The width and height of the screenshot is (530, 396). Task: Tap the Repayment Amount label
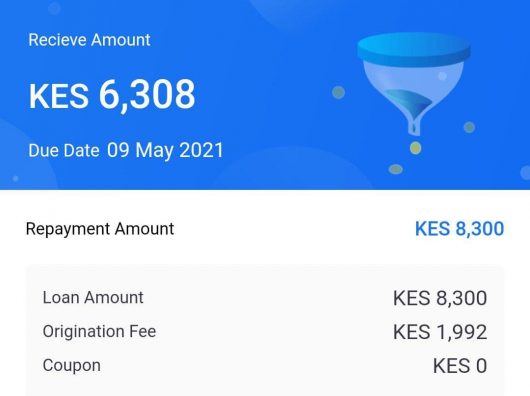click(x=100, y=229)
